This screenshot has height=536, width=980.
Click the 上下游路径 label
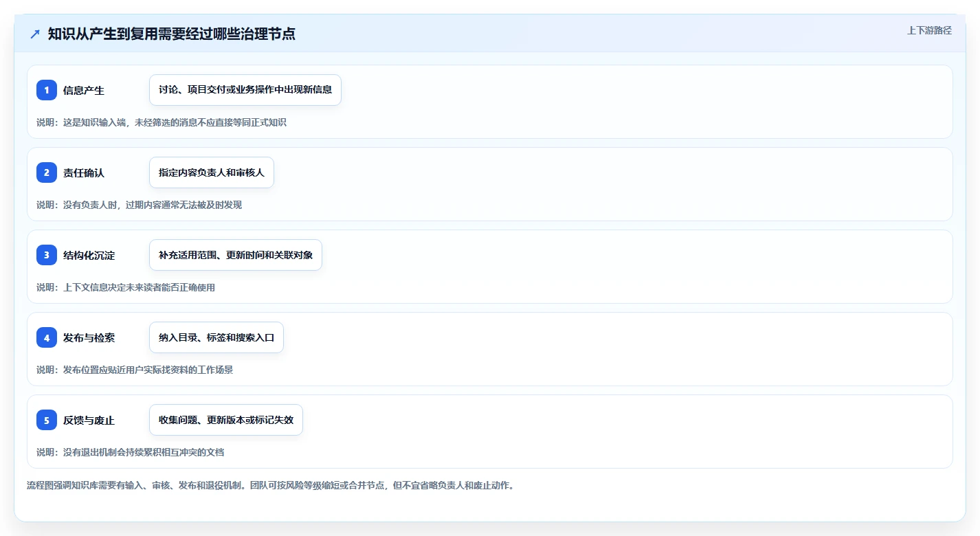(x=929, y=30)
